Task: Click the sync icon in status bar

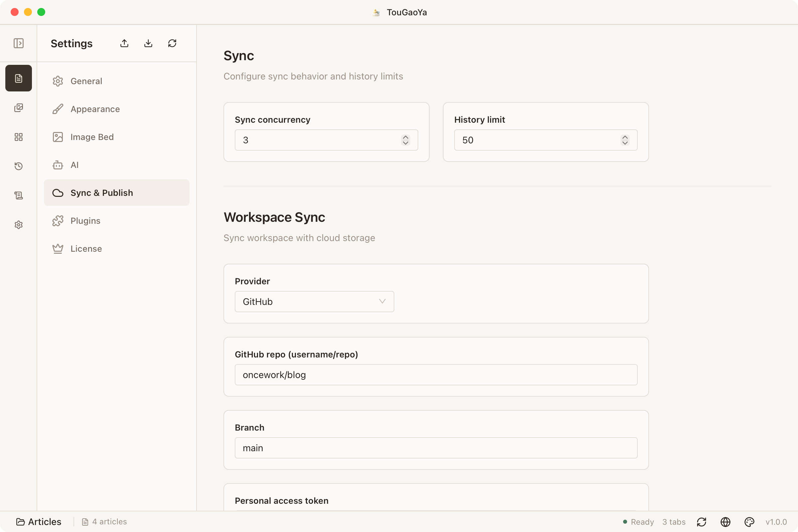Action: point(701,522)
